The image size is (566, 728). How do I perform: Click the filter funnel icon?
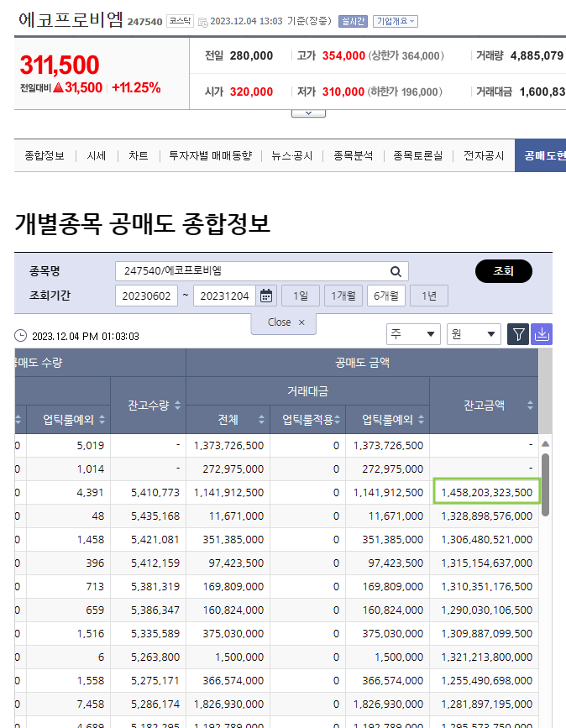point(518,334)
